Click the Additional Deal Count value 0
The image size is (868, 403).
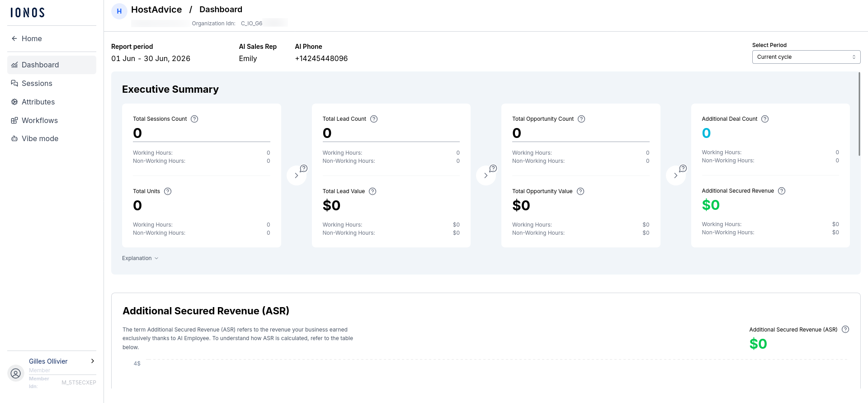[x=706, y=133]
